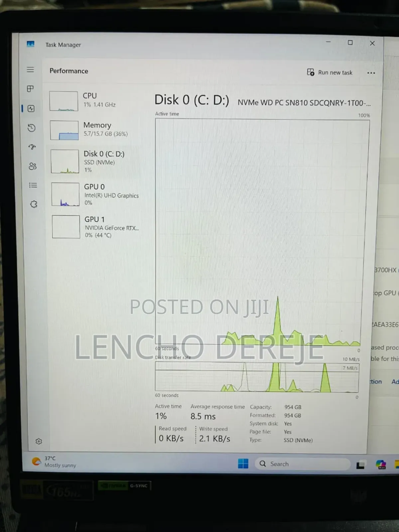Click the Write speed 2.1 KB/s value
This screenshot has height=532, width=399.
tap(214, 439)
